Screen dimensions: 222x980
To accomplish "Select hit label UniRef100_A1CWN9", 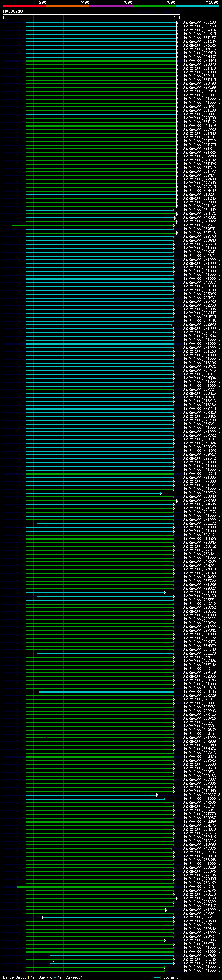I will click(199, 791).
